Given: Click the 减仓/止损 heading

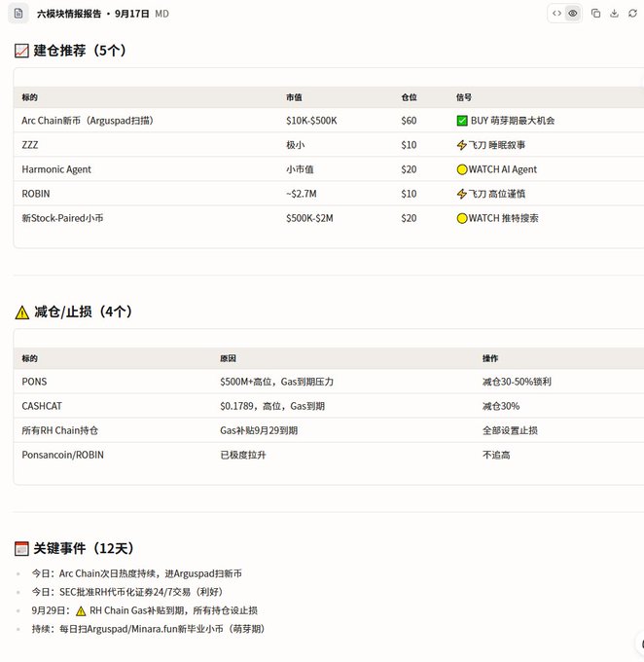Looking at the screenshot, I should tap(73, 312).
